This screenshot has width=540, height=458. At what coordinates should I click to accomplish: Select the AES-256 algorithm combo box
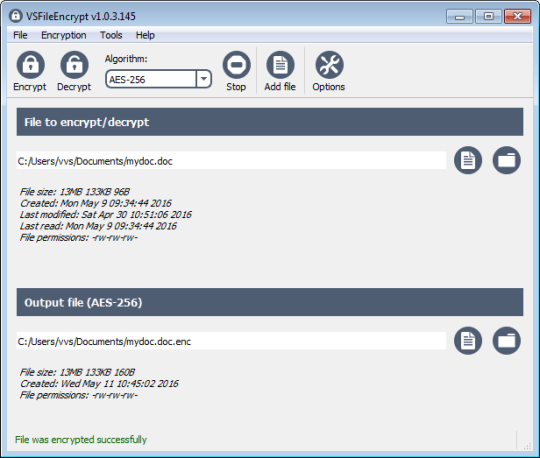(158, 79)
